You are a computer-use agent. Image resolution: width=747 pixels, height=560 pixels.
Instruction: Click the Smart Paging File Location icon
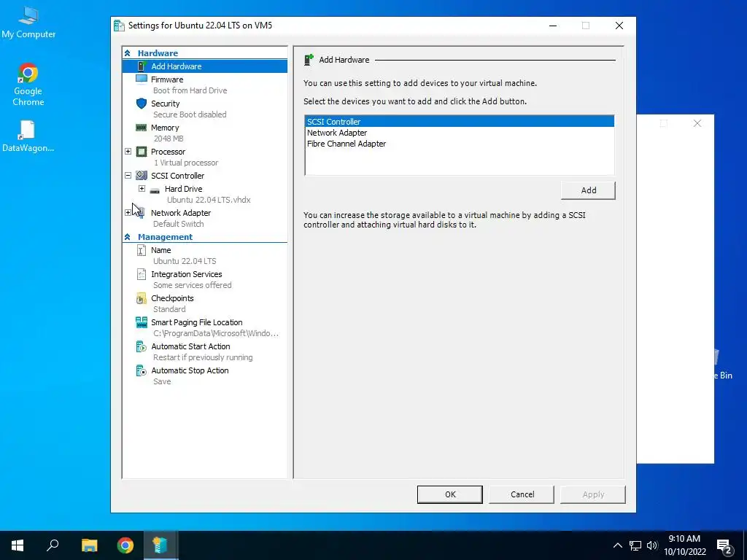(142, 322)
